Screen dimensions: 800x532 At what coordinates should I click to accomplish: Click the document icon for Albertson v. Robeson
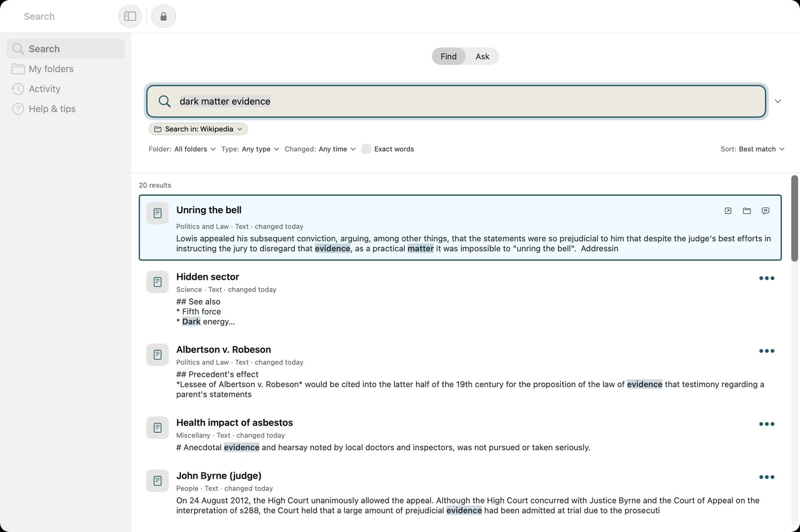(157, 355)
